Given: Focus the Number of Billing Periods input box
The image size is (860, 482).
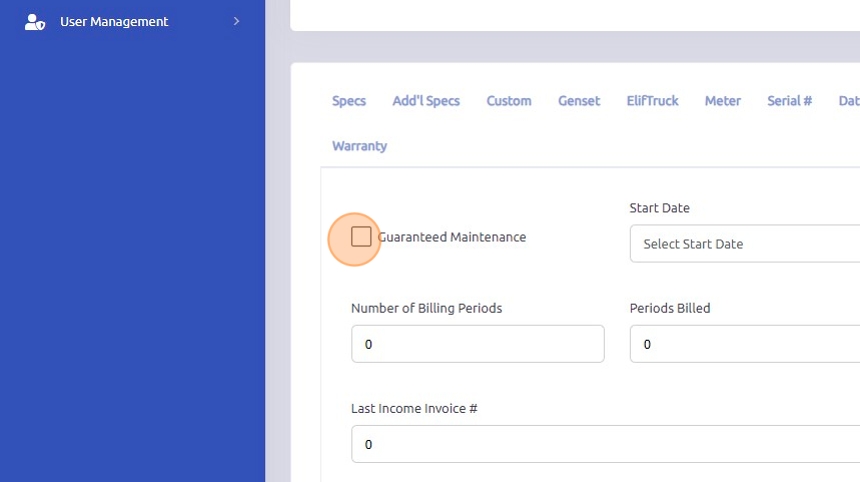Looking at the screenshot, I should [x=477, y=344].
